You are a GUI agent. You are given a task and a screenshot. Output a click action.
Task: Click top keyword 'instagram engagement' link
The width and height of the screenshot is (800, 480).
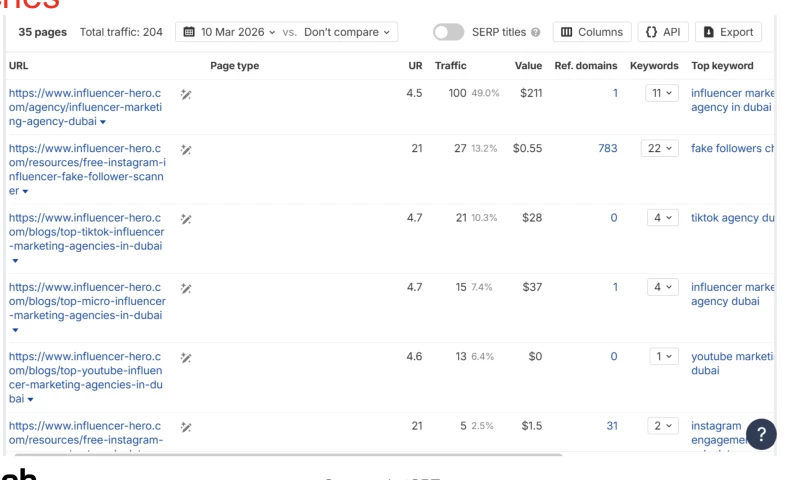click(718, 433)
